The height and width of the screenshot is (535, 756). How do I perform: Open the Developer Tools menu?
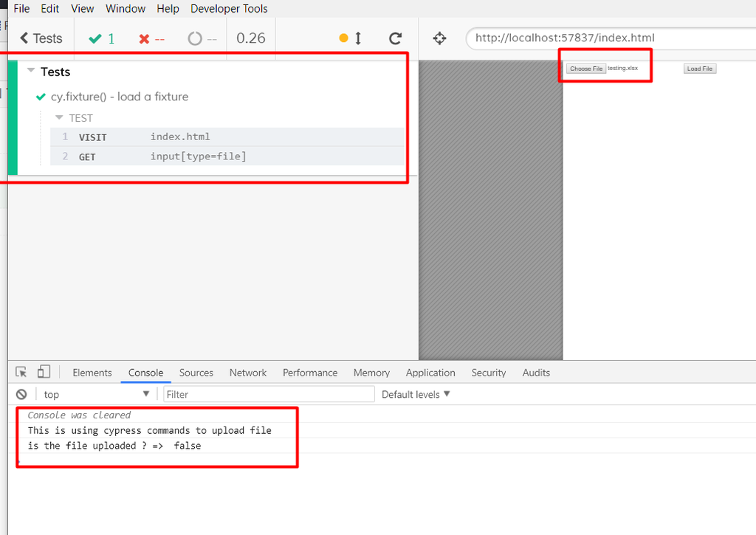tap(229, 9)
